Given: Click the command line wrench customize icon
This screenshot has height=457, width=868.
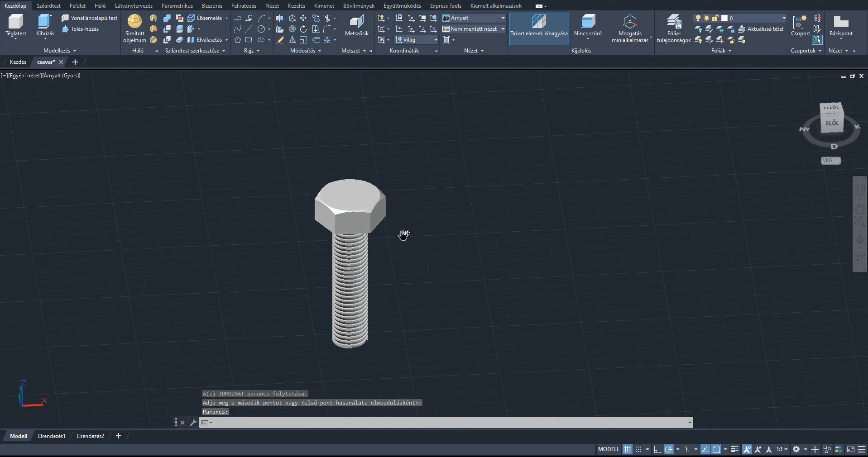Looking at the screenshot, I should (x=193, y=423).
